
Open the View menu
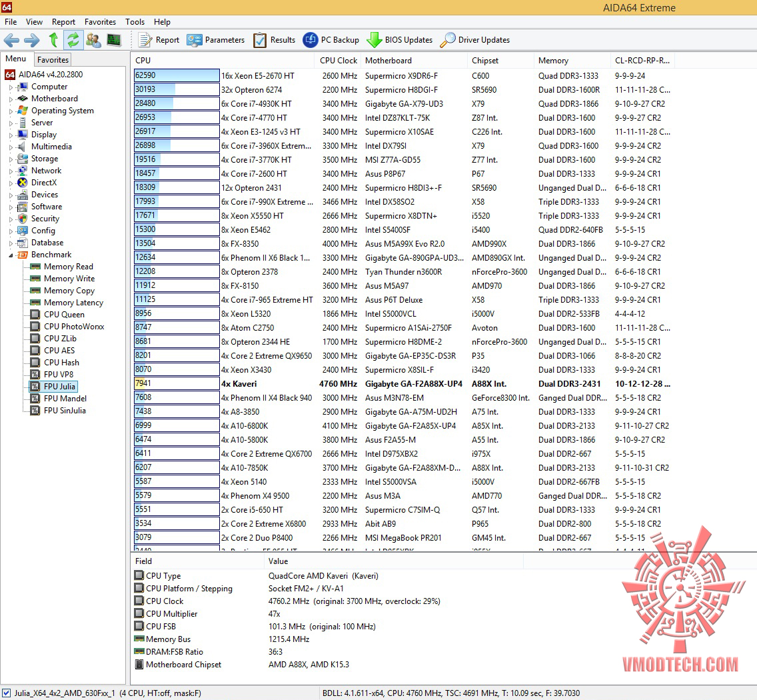(34, 22)
